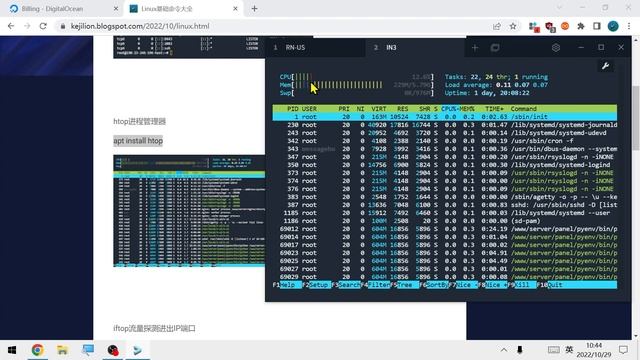Open File Explorer from taskbar
This screenshot has height=360, width=640.
[x=62, y=350]
